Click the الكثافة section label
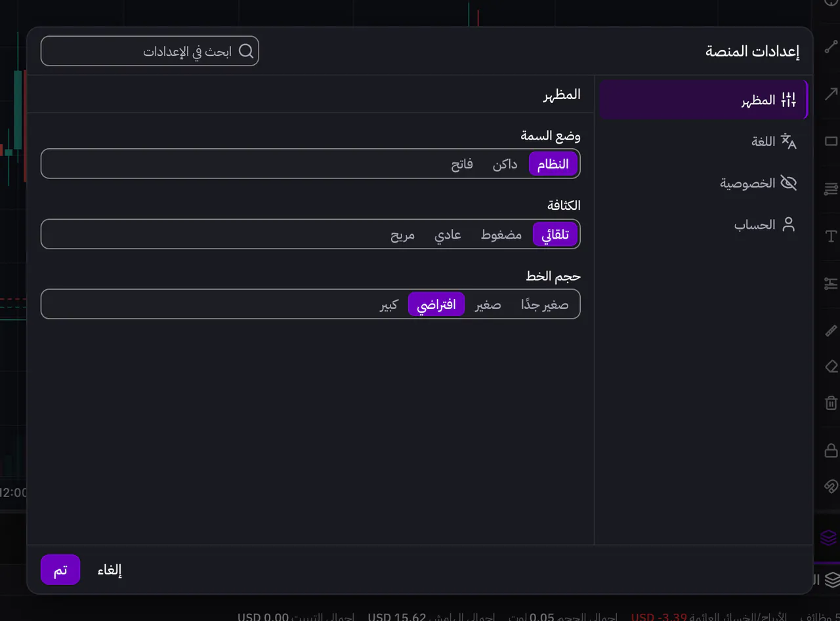The height and width of the screenshot is (621, 840). [x=564, y=205]
